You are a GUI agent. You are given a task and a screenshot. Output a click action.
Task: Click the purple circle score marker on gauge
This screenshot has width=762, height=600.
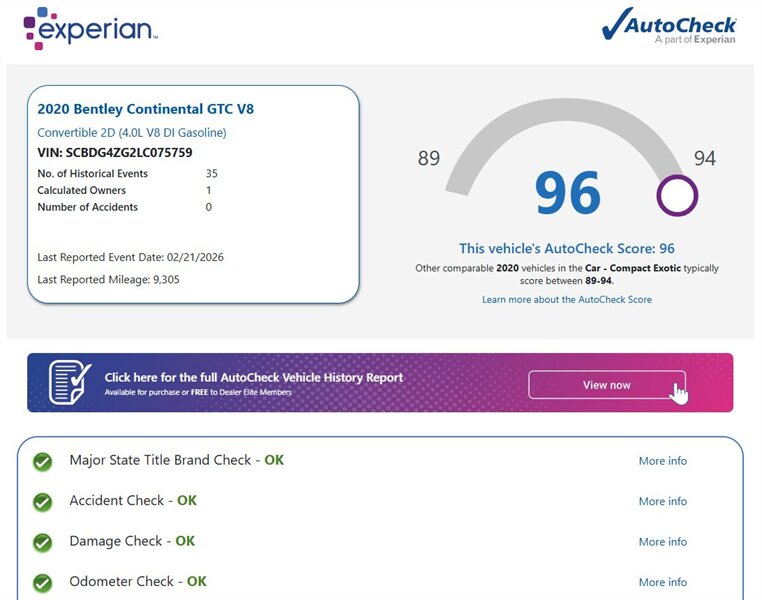pos(676,195)
